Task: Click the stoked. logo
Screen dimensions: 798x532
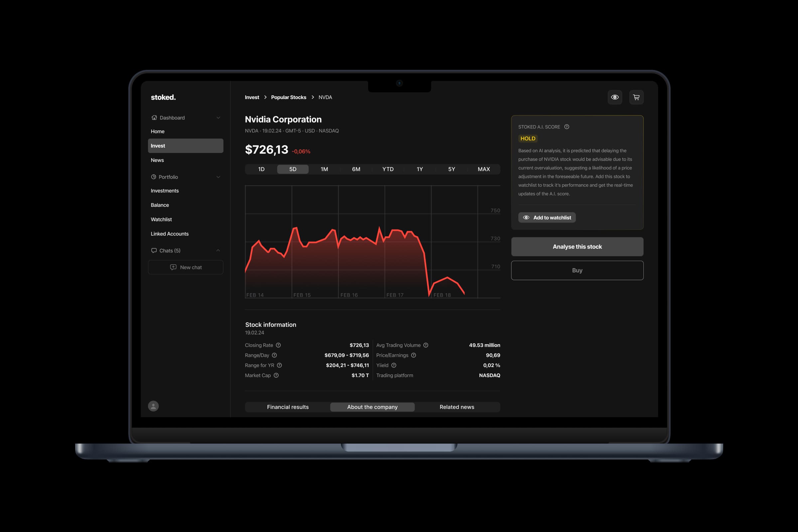Action: 163,97
